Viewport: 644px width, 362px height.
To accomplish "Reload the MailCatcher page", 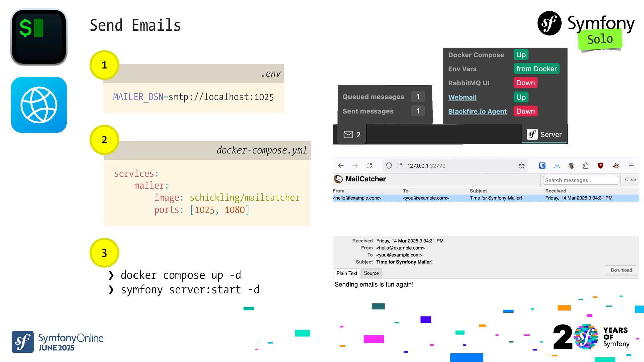I will [369, 166].
